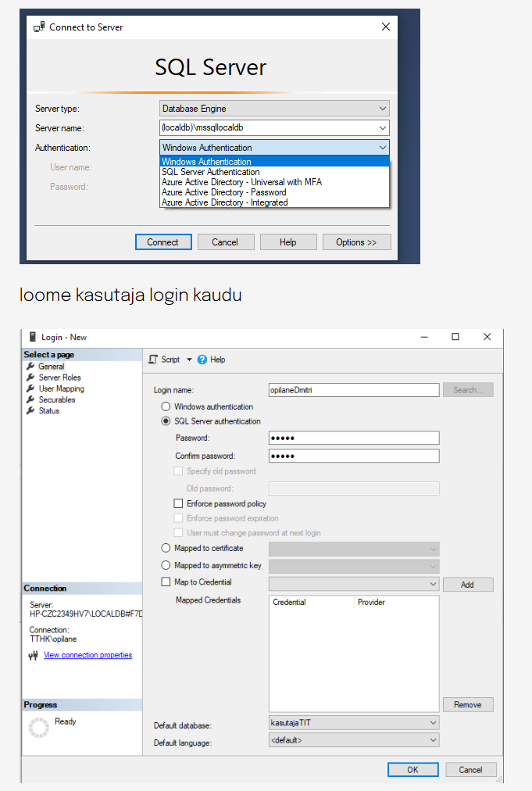
Task: Switch to the User Mapping page
Action: point(61,388)
